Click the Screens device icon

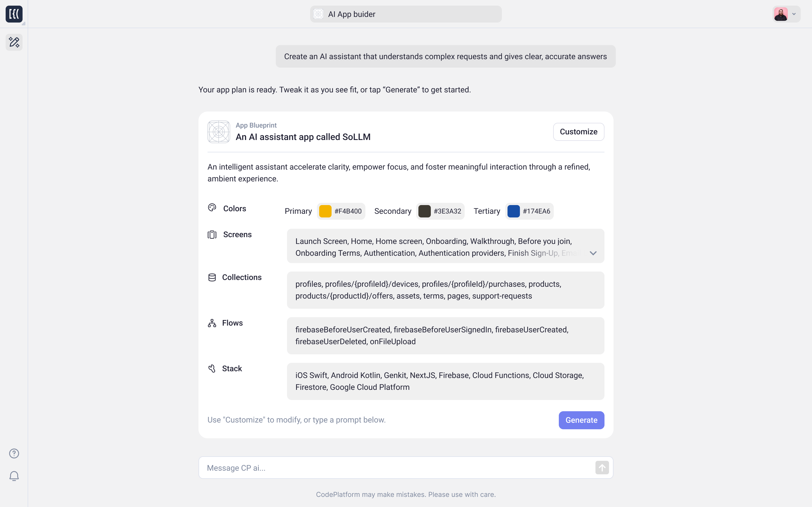pyautogui.click(x=212, y=234)
